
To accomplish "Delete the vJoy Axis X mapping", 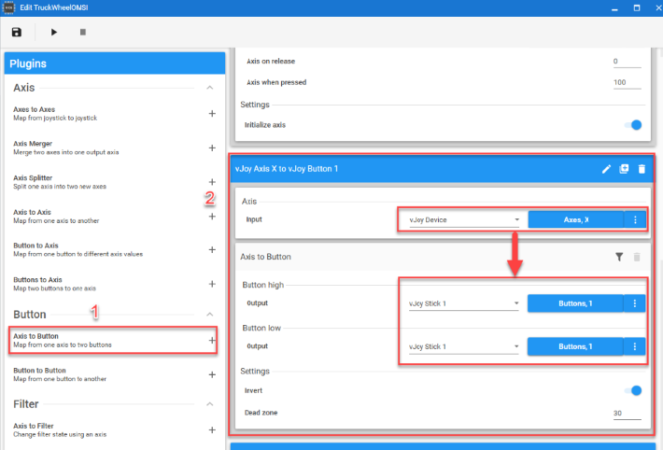I will click(641, 169).
